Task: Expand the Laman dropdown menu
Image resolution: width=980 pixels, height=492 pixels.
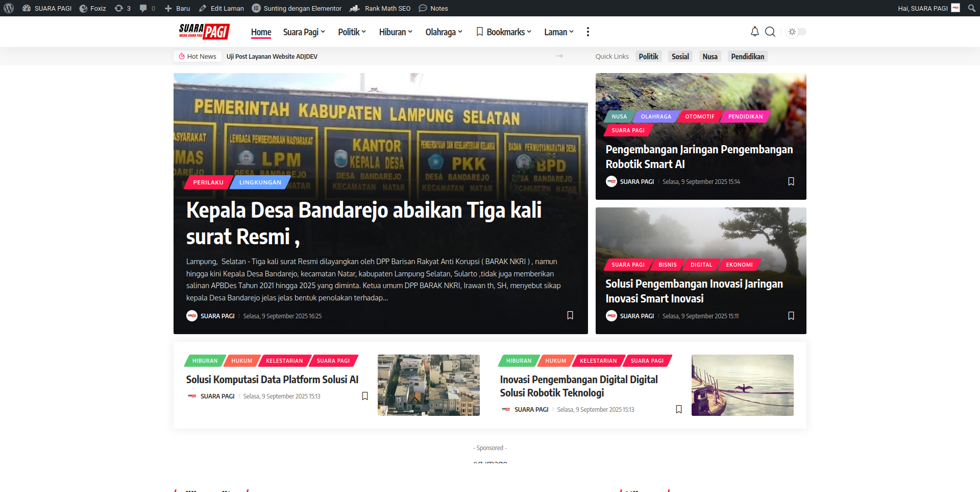Action: [559, 32]
